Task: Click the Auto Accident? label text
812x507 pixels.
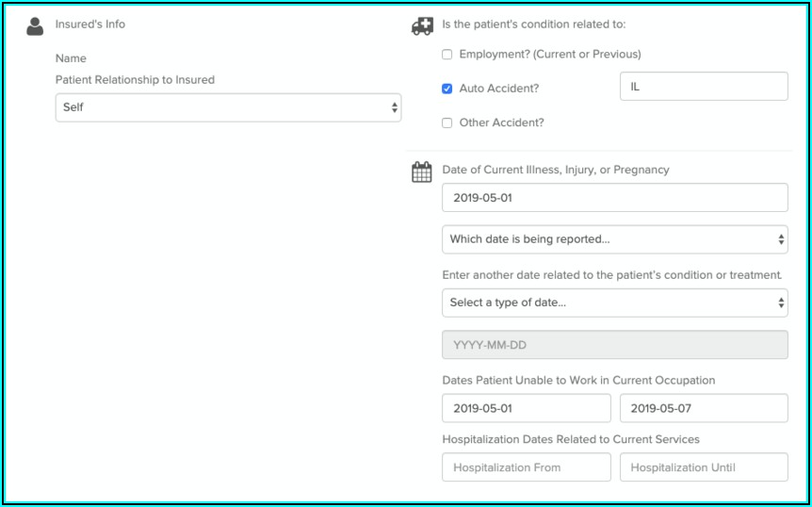Action: tap(499, 89)
